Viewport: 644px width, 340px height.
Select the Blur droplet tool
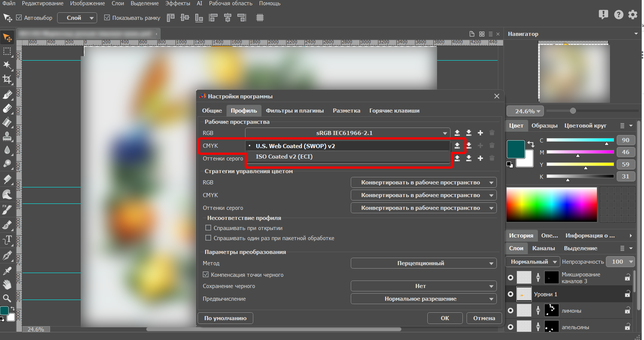coord(7,150)
